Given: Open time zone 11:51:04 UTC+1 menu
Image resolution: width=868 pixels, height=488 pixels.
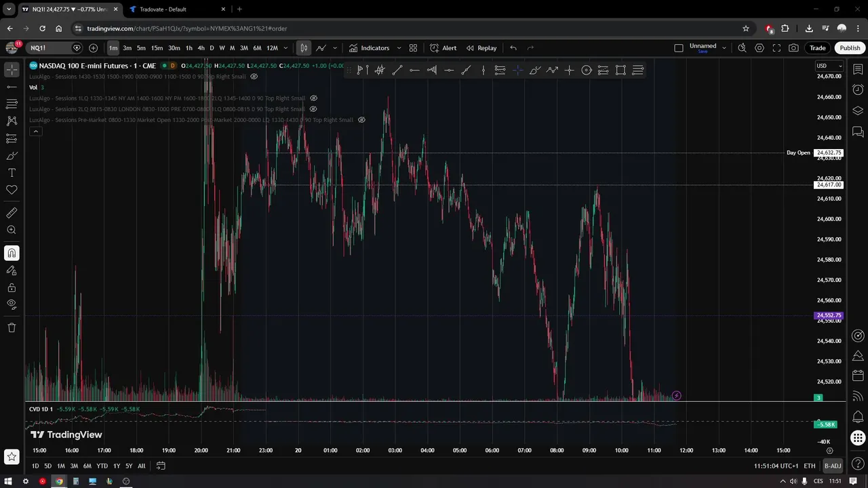Looking at the screenshot, I should tap(776, 466).
